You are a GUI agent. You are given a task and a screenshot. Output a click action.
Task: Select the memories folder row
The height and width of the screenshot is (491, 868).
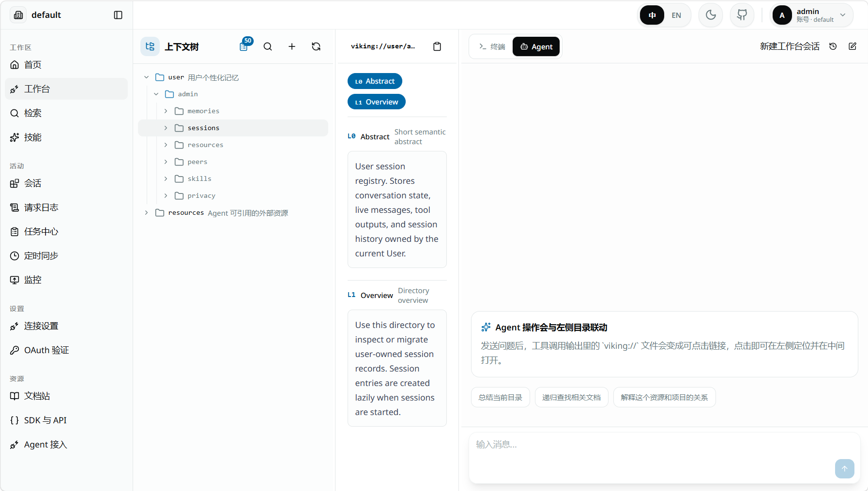(x=233, y=111)
